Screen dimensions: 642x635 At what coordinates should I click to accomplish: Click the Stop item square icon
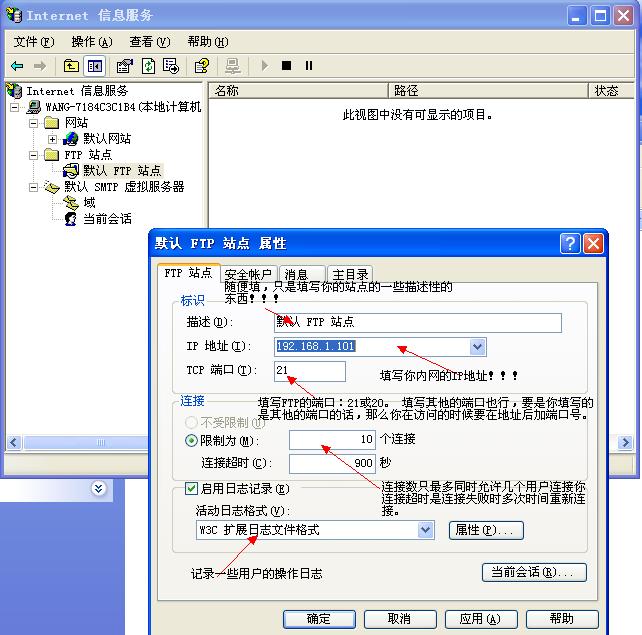pos(287,66)
